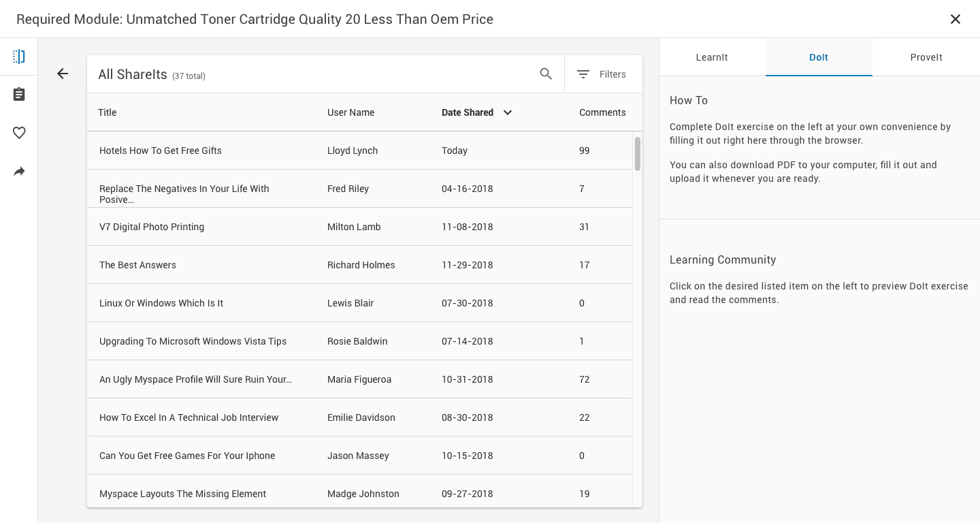Sort table by Title column header
Screen dimensions: 980x523
click(x=108, y=113)
